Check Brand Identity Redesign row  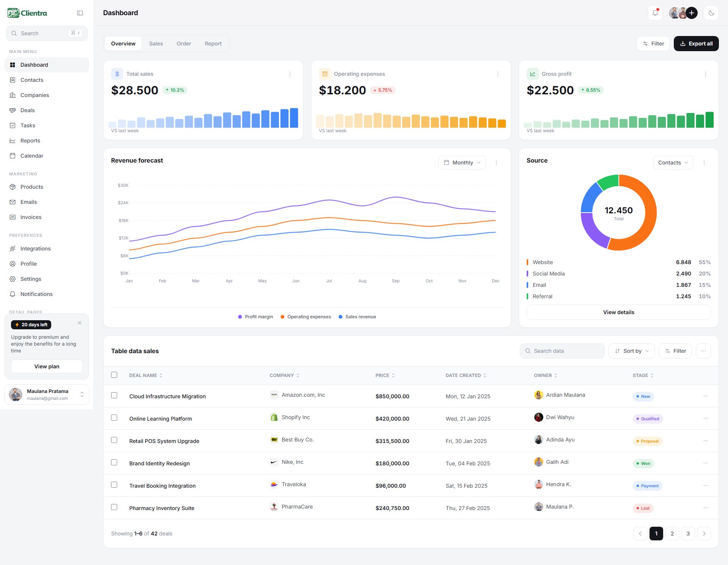114,462
